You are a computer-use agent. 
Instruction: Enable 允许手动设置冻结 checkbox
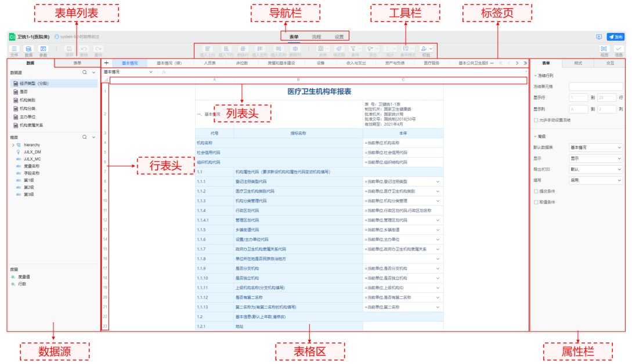point(536,120)
